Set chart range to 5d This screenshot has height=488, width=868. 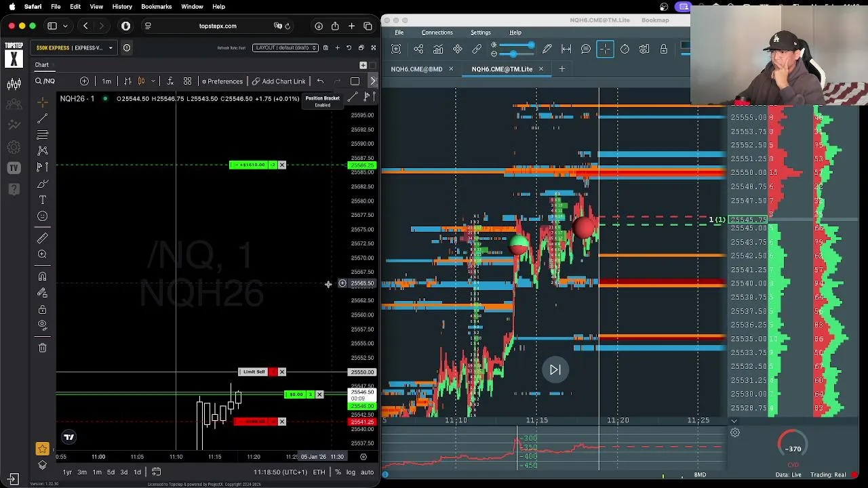click(x=111, y=472)
